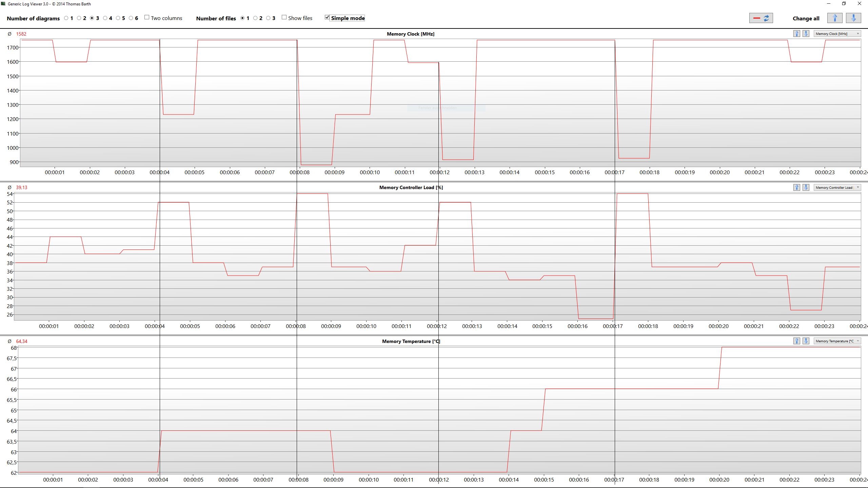This screenshot has height=488, width=868.
Task: Click the Change all up arrow
Action: [835, 18]
